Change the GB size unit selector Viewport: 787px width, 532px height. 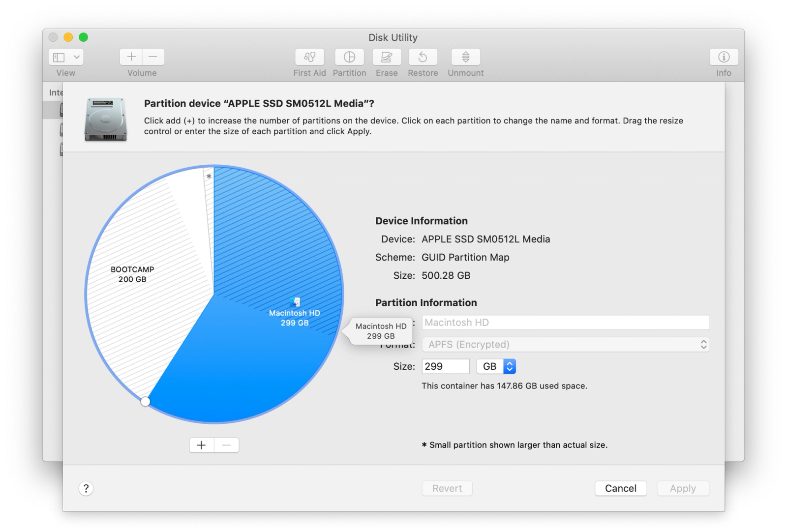click(x=496, y=366)
